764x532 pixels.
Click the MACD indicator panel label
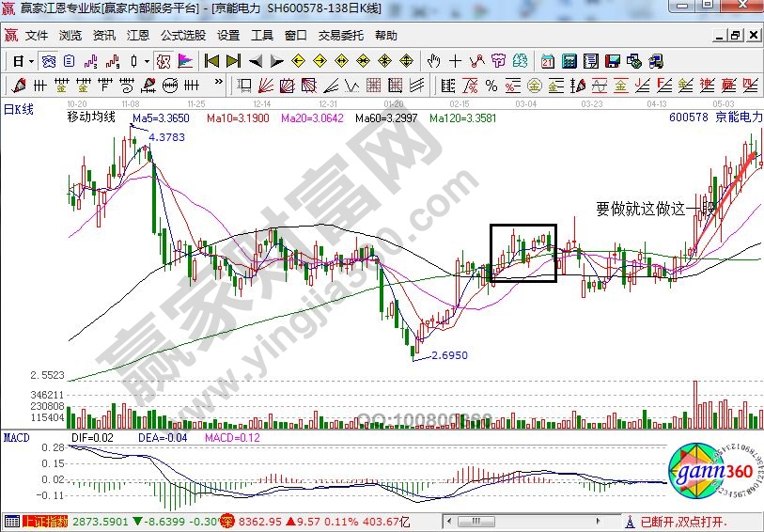pos(16,438)
